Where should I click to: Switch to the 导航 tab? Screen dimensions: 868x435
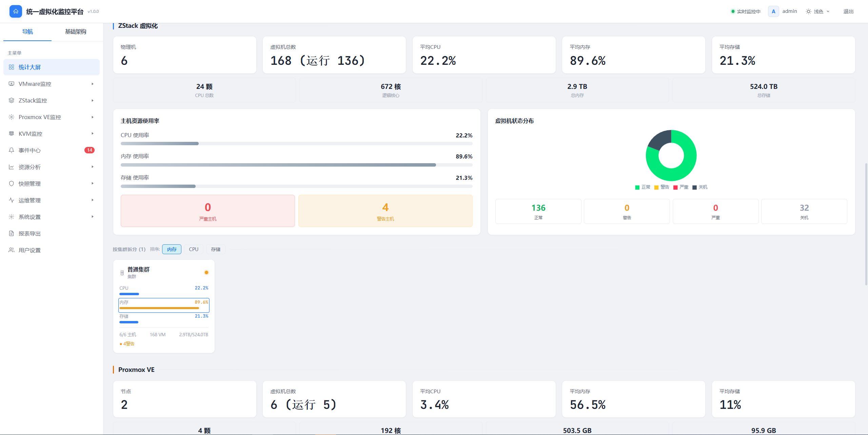pos(27,32)
